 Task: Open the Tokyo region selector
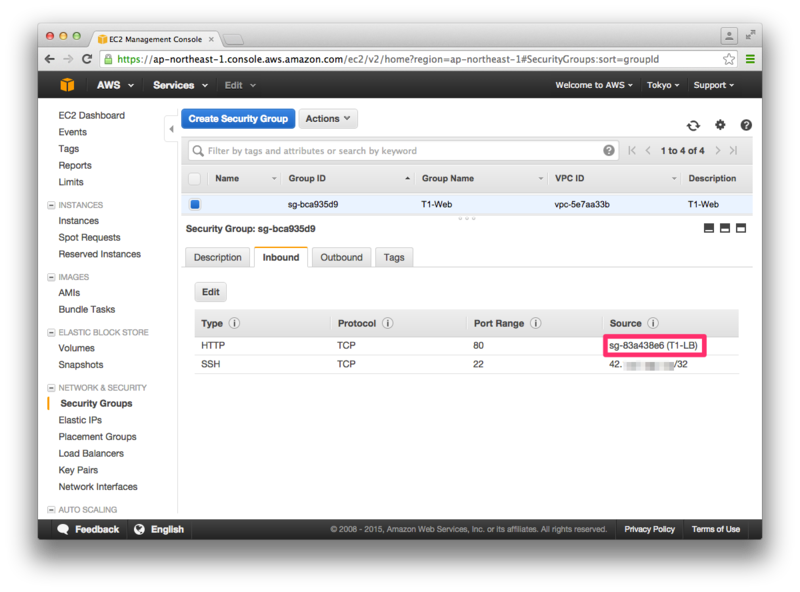click(x=663, y=85)
